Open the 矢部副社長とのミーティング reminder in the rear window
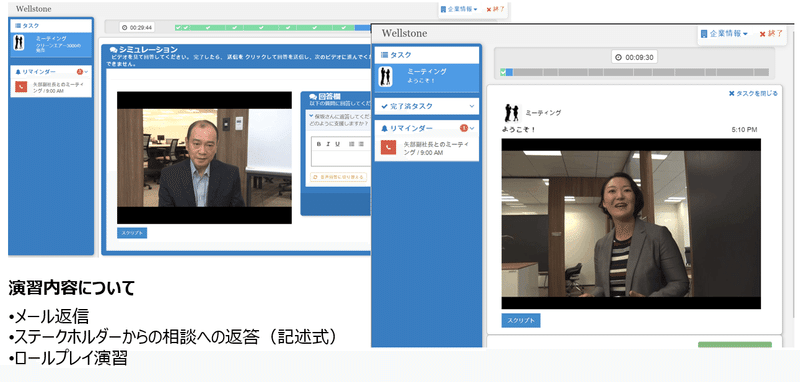The width and height of the screenshot is (800, 382). tap(51, 87)
